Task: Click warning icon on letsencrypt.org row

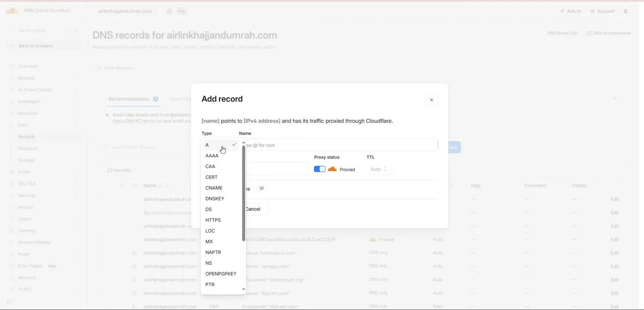Action: click(x=134, y=279)
